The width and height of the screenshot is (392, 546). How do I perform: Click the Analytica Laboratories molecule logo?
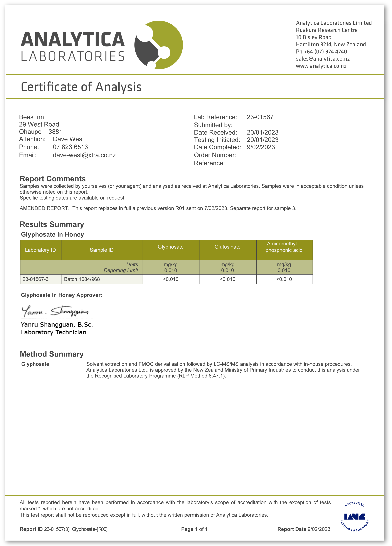click(158, 45)
